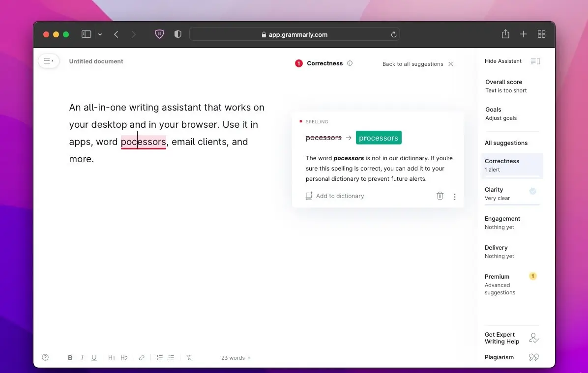Focus the app.grammarly.com address bar
The height and width of the screenshot is (373, 588).
point(294,34)
